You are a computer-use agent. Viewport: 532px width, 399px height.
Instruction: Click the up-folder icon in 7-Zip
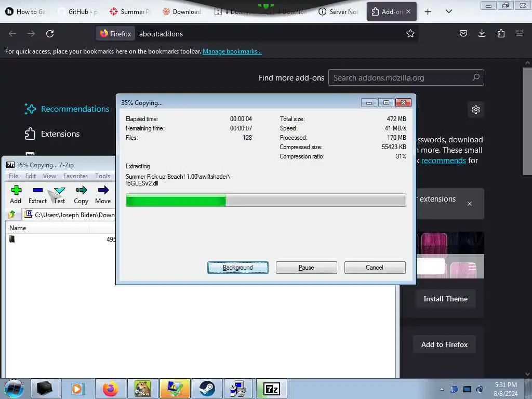pos(12,215)
